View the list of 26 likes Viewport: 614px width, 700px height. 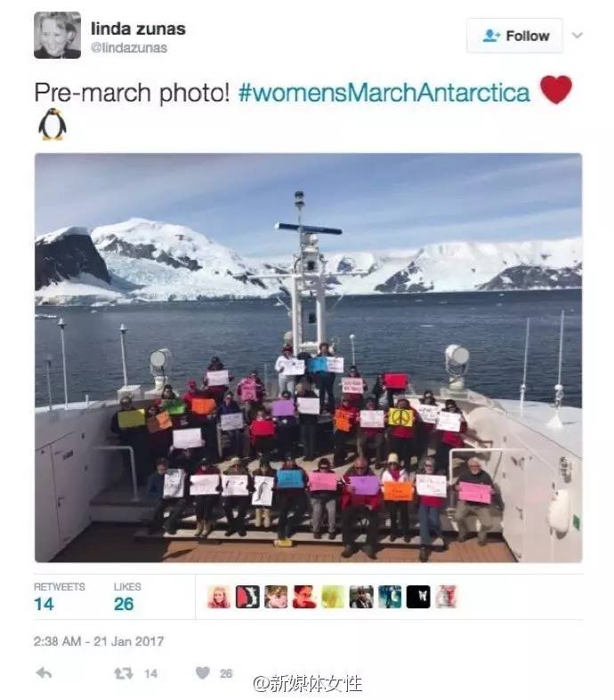pos(127,597)
